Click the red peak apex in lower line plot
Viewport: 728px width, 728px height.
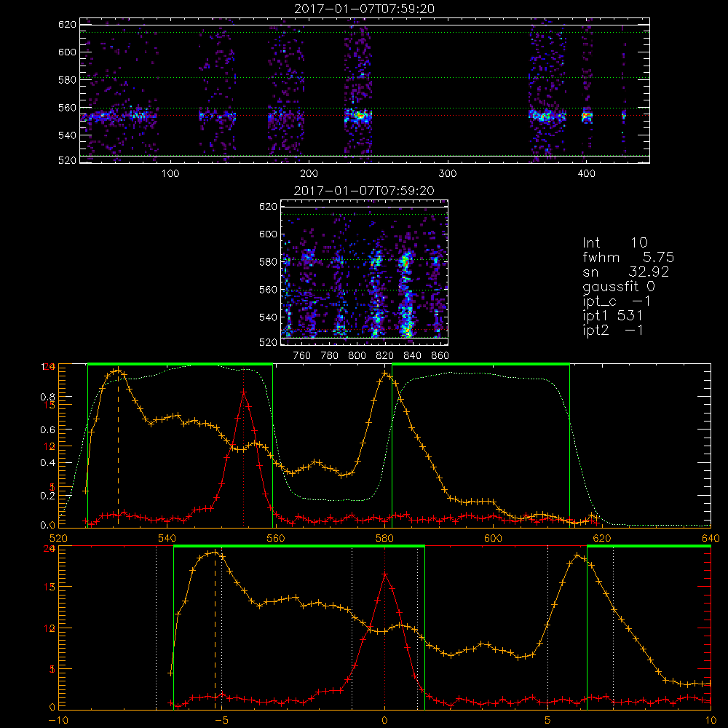pos(384,574)
